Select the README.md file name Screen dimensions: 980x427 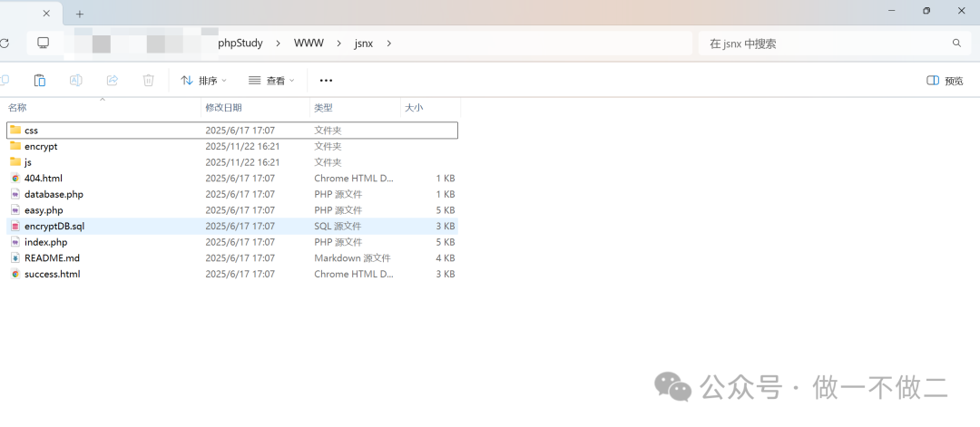(52, 257)
